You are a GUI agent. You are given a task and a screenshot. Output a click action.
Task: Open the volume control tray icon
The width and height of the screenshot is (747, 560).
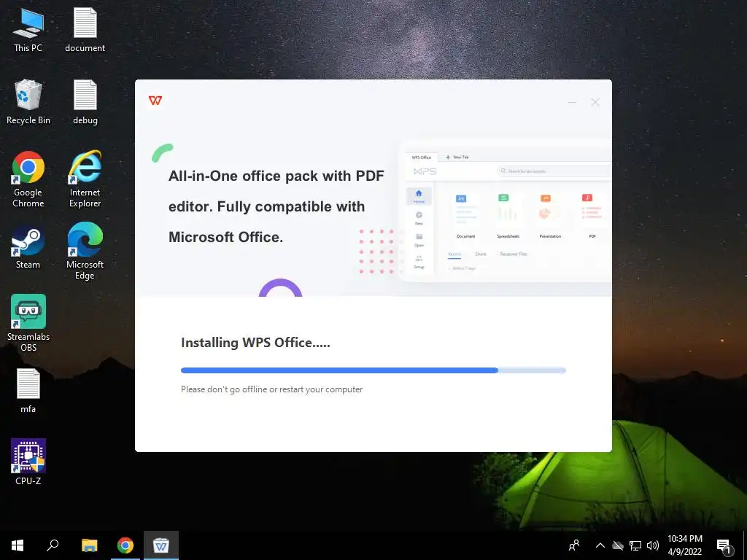click(x=653, y=545)
